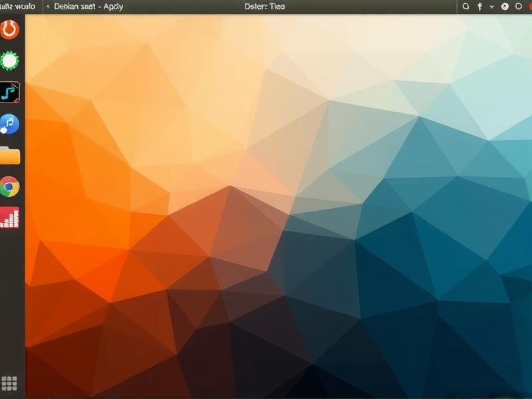Open the teal music note app on dark tile
This screenshot has width=532, height=399.
[10, 92]
